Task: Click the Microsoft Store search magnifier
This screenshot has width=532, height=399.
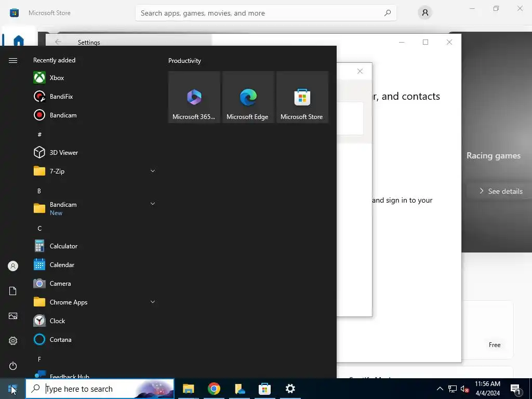Action: coord(388,13)
